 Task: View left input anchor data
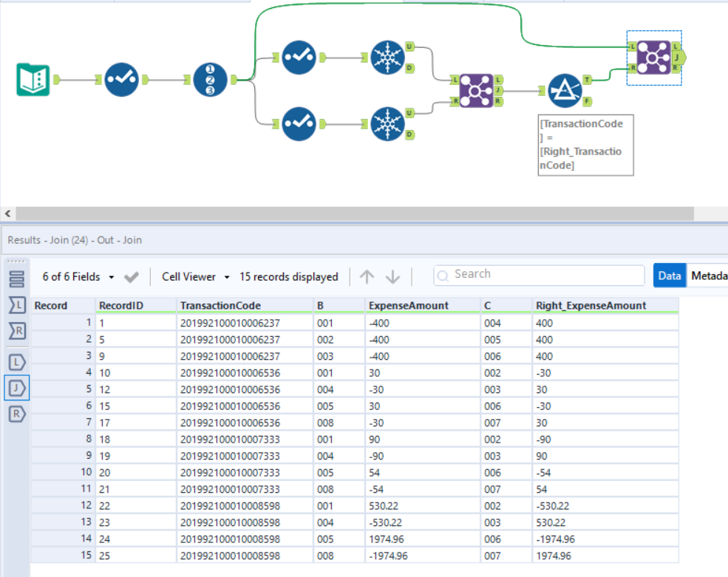click(17, 305)
